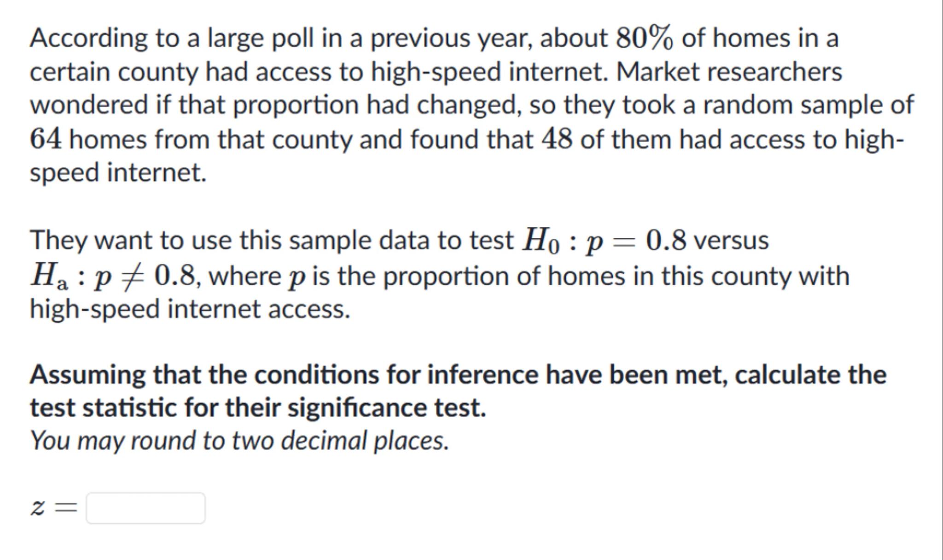Viewport: 943px width, 560px height.
Task: Click the words 'high-speed internet access.'
Action: 190,309
